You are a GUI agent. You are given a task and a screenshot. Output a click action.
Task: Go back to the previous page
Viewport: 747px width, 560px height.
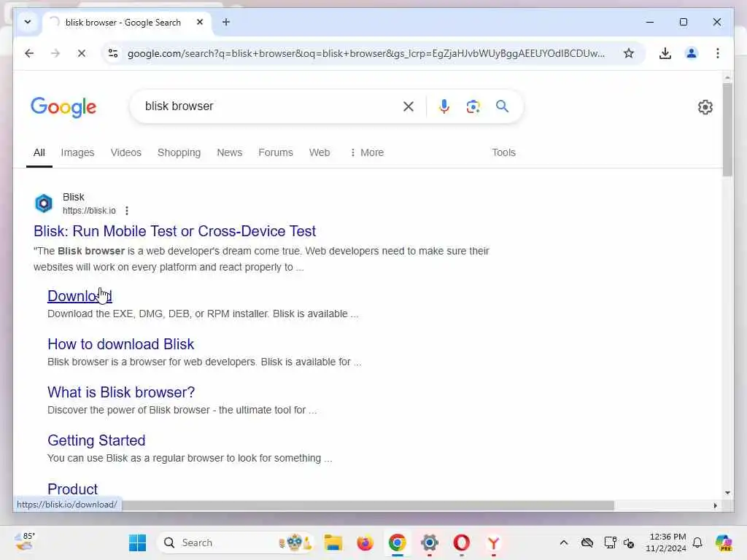29,53
